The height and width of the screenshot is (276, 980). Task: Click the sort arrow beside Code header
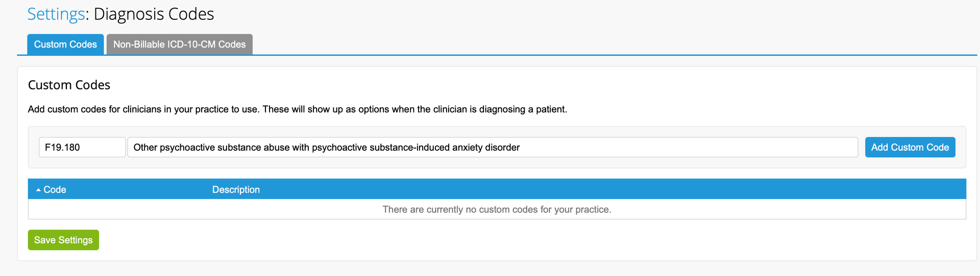click(38, 190)
